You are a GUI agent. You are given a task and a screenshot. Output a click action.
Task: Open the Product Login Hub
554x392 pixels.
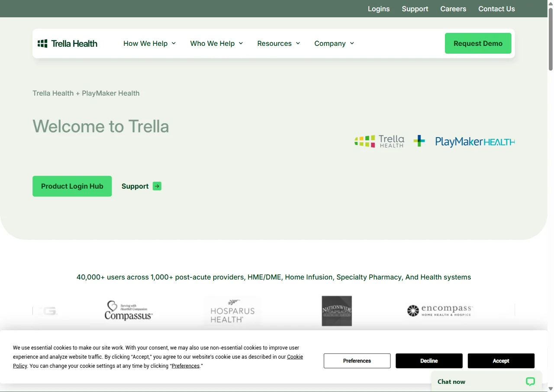click(x=72, y=186)
